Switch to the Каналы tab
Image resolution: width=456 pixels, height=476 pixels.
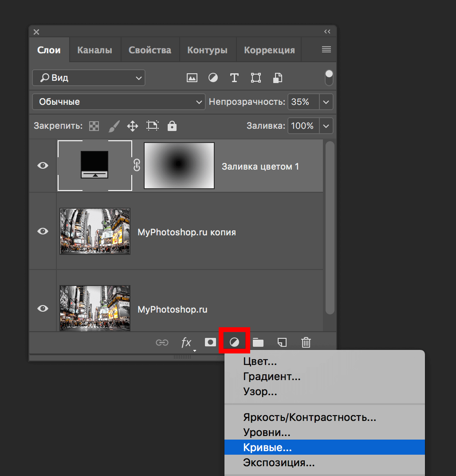(94, 50)
